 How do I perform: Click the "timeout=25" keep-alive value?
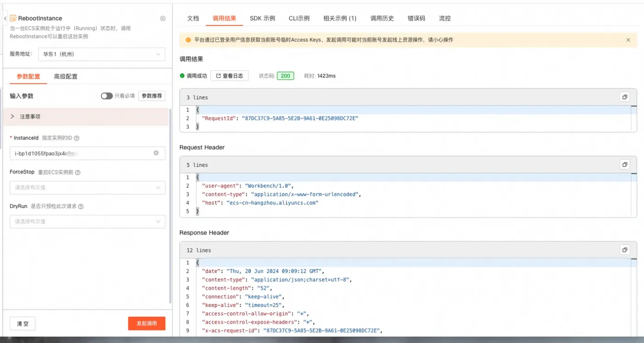click(264, 305)
